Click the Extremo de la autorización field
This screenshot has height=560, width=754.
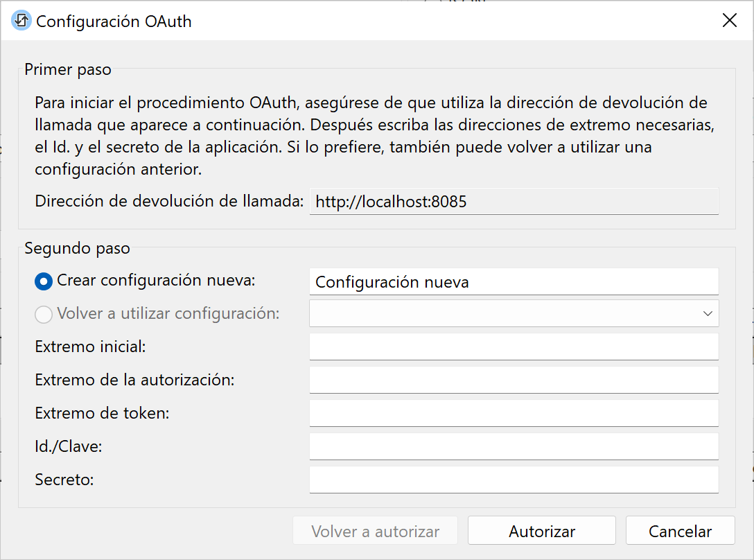[x=513, y=380]
